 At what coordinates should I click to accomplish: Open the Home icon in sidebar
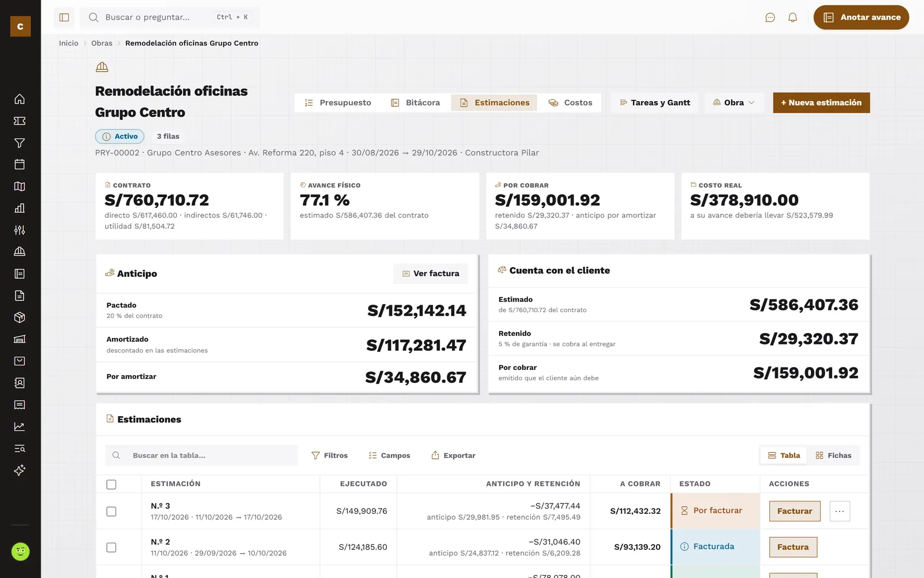click(20, 99)
